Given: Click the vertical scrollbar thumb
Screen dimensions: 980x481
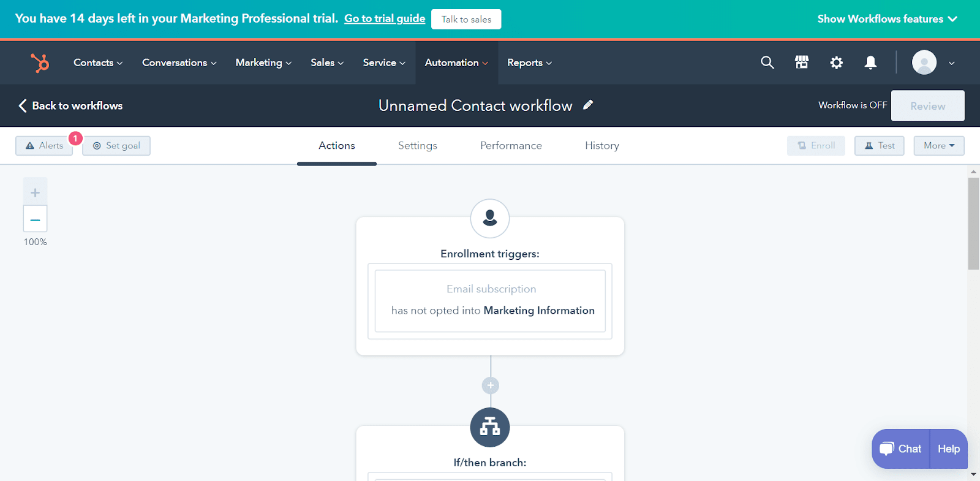Looking at the screenshot, I should click(x=973, y=224).
